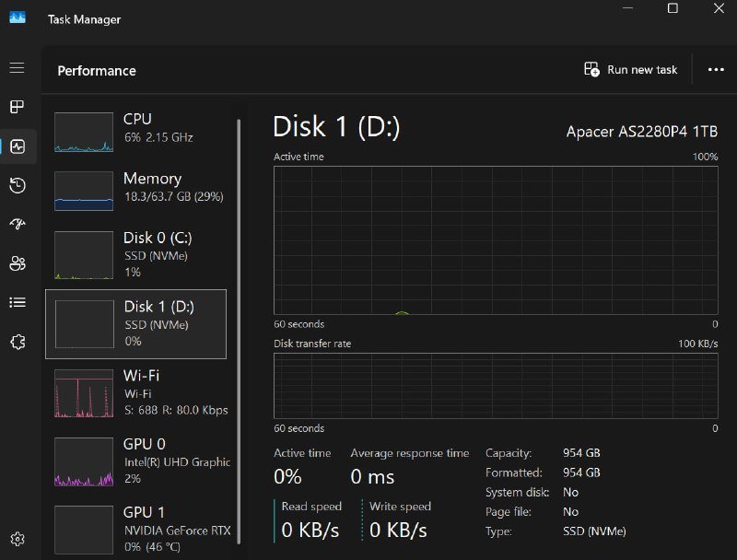Viewport: 737px width, 560px height.
Task: Go to the Processes page icon
Action: click(17, 107)
